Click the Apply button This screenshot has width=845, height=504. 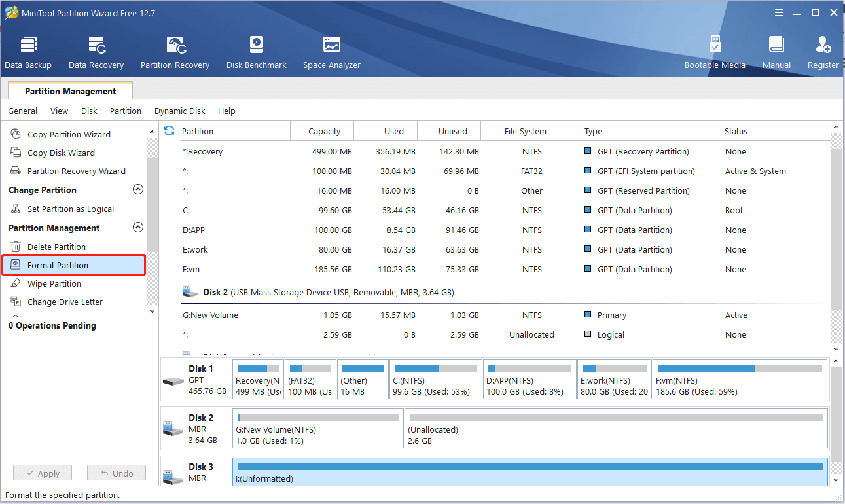42,473
